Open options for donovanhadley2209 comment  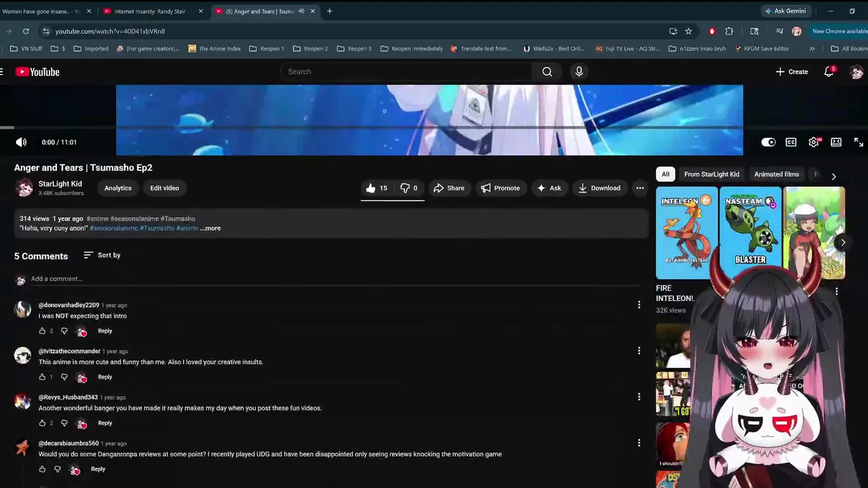tap(639, 305)
